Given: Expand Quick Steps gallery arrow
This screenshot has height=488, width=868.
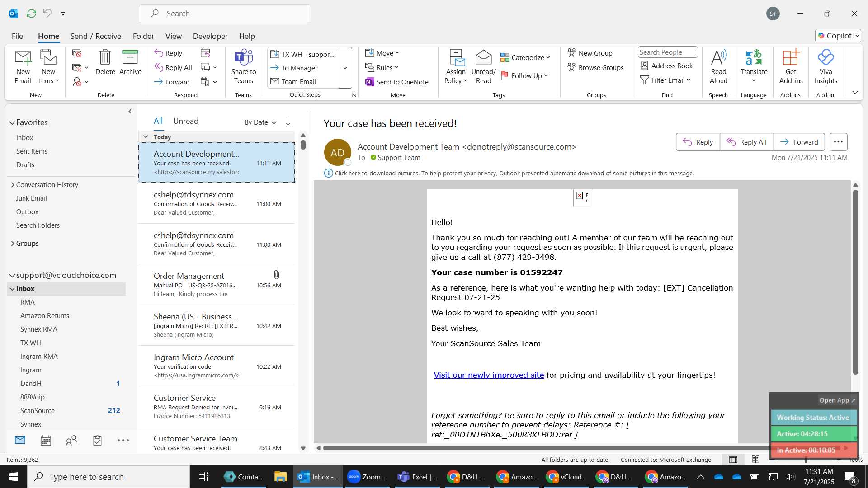Looking at the screenshot, I should [x=345, y=67].
